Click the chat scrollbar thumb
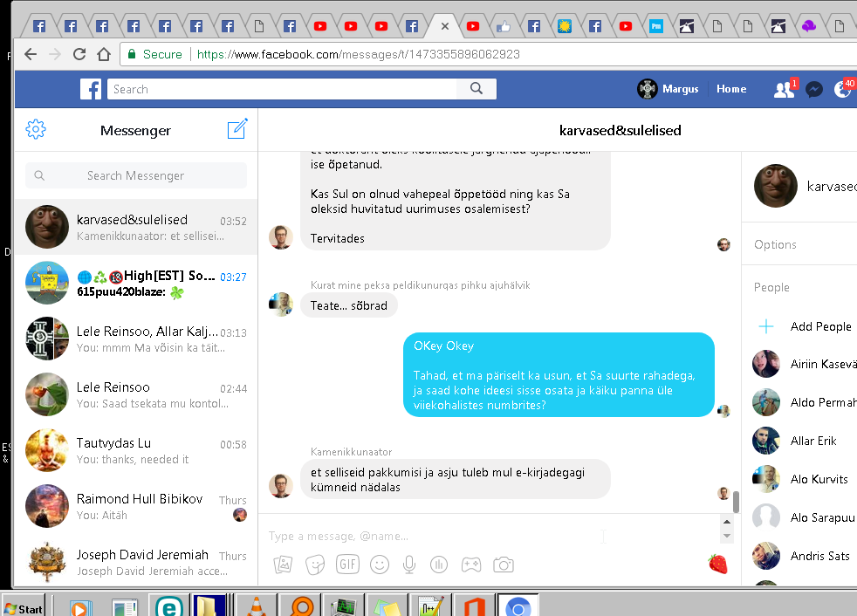Image resolution: width=857 pixels, height=616 pixels. click(737, 502)
